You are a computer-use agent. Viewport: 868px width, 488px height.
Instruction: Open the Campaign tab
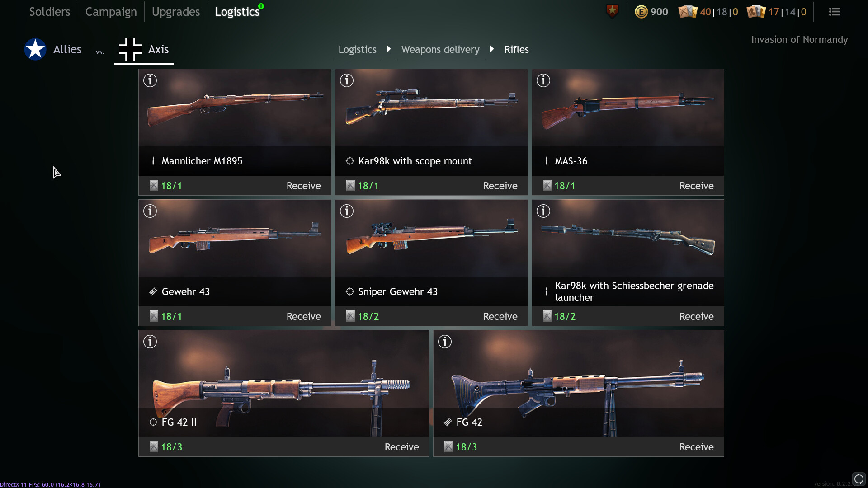click(111, 12)
